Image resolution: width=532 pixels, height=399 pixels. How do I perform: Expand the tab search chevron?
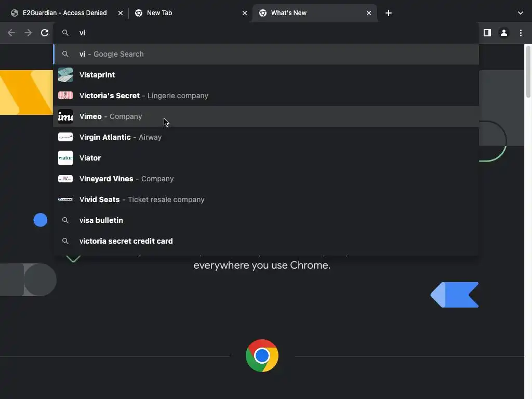click(521, 13)
